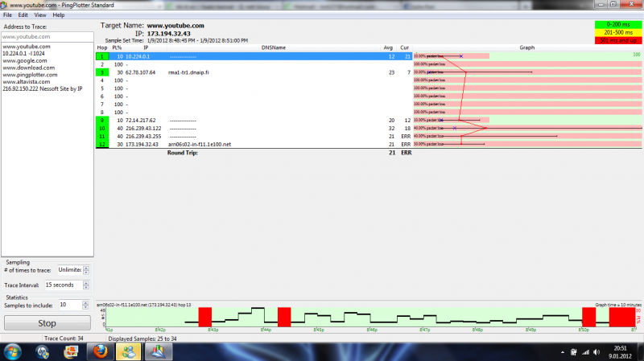This screenshot has height=361, width=644.
Task: Click the volume speaker tray icon
Action: 595,351
